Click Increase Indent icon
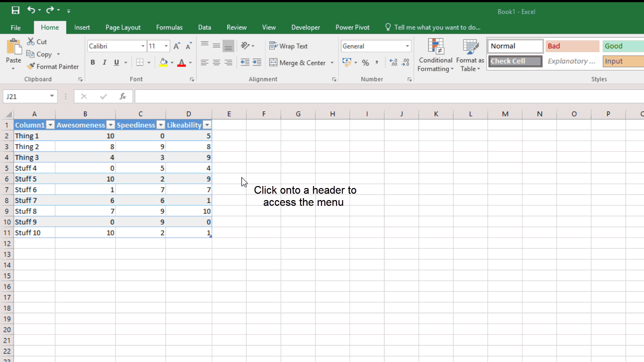Viewport: 644px width, 362px height. click(257, 62)
